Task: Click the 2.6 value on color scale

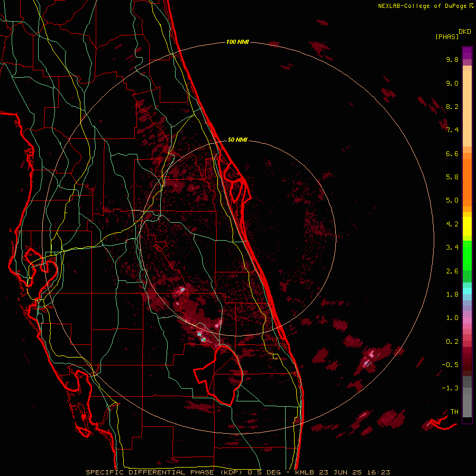Action: click(x=452, y=271)
